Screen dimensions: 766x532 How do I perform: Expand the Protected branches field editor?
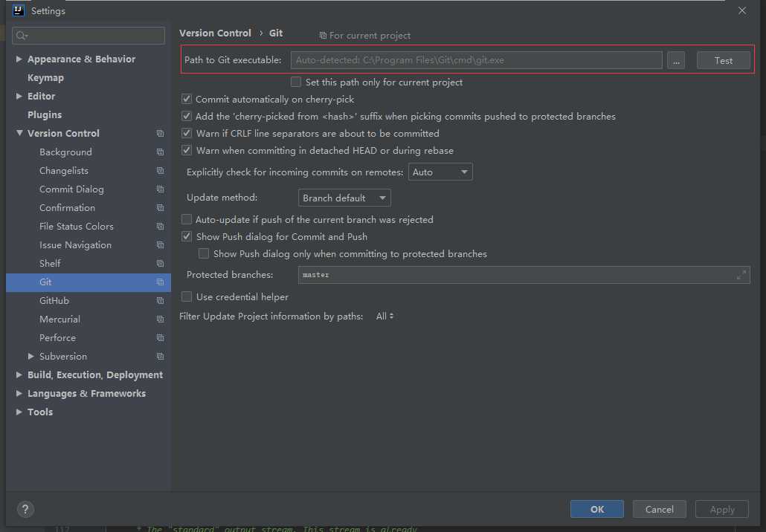pos(741,275)
